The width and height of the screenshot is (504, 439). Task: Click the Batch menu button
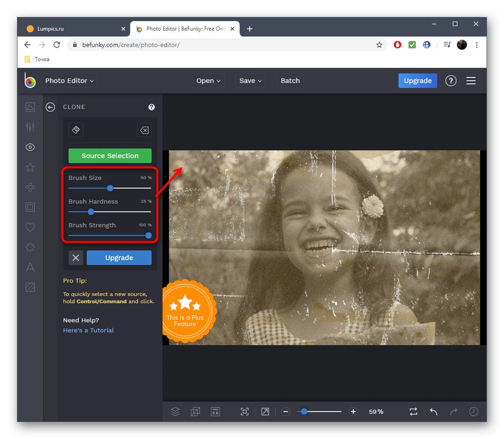click(290, 81)
